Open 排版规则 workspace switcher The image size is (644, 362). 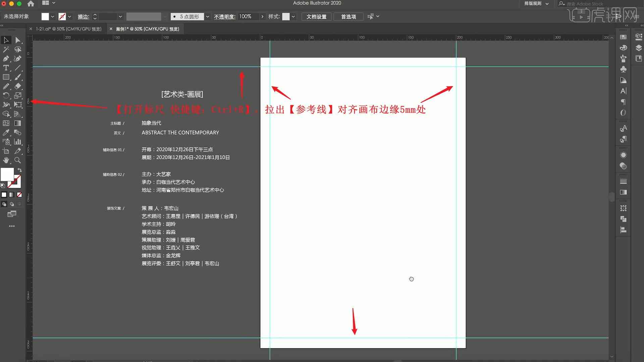click(536, 3)
